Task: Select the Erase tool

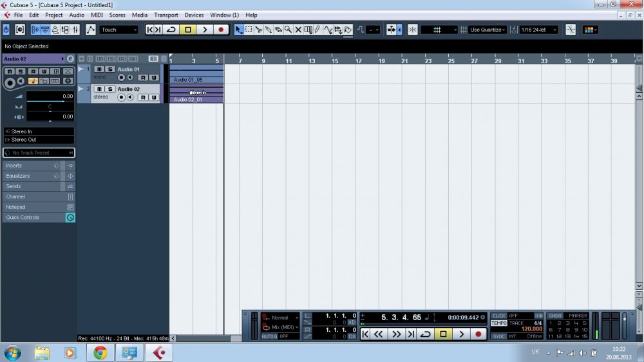Action: click(x=278, y=30)
